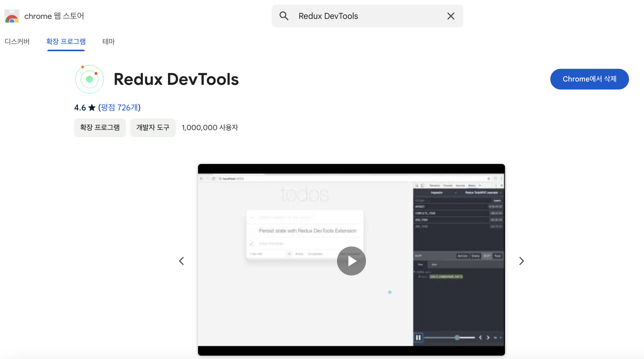
Task: Click the chrome 웹 스토어 title text
Action: (x=54, y=16)
